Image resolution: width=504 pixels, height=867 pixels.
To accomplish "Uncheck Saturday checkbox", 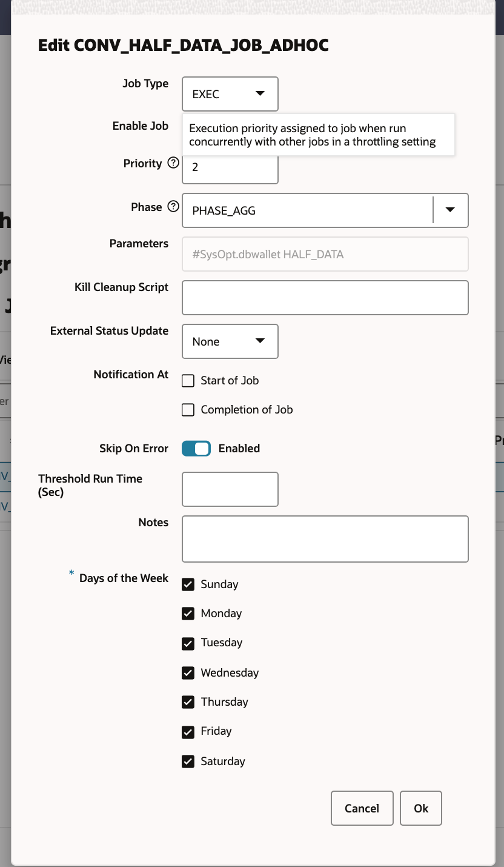I will pos(188,762).
